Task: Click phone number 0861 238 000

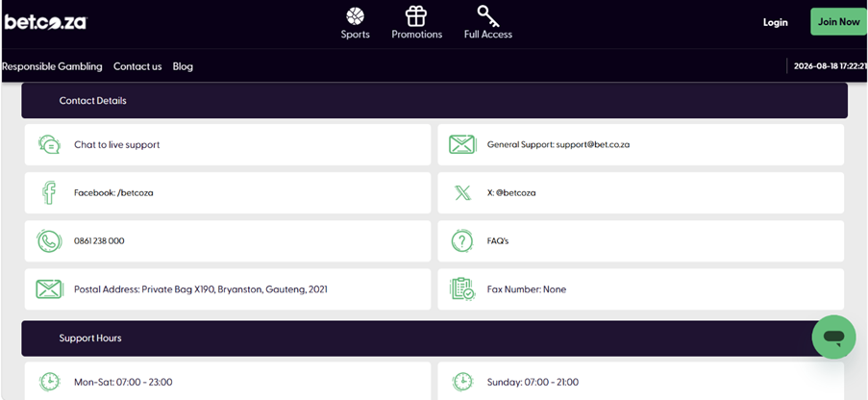Action: (99, 241)
